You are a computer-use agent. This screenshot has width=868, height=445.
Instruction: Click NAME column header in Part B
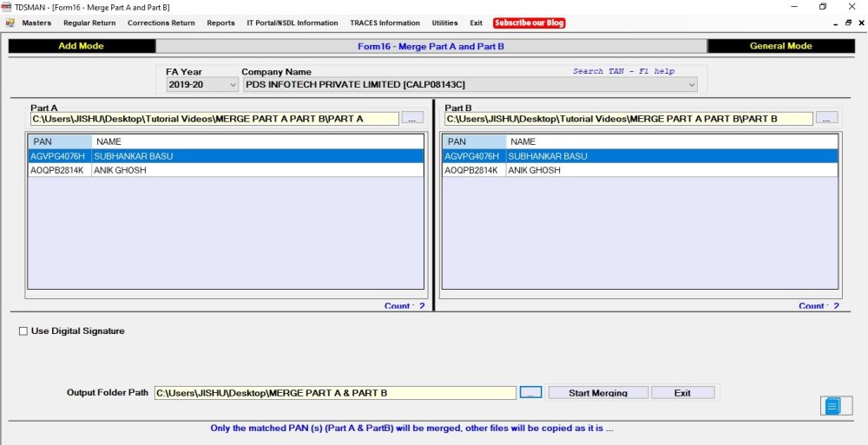pyautogui.click(x=672, y=141)
